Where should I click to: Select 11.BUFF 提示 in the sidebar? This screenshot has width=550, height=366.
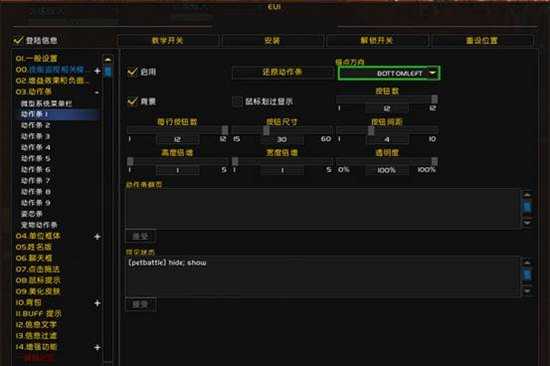click(39, 314)
